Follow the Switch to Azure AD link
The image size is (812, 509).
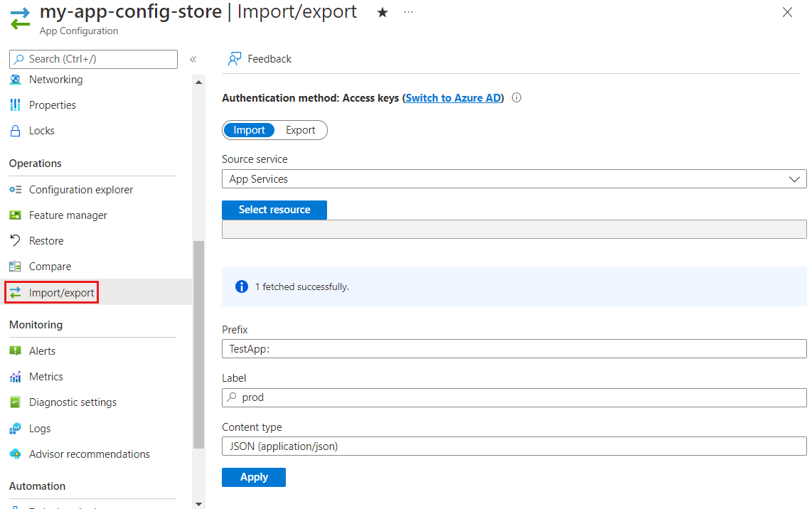(453, 97)
